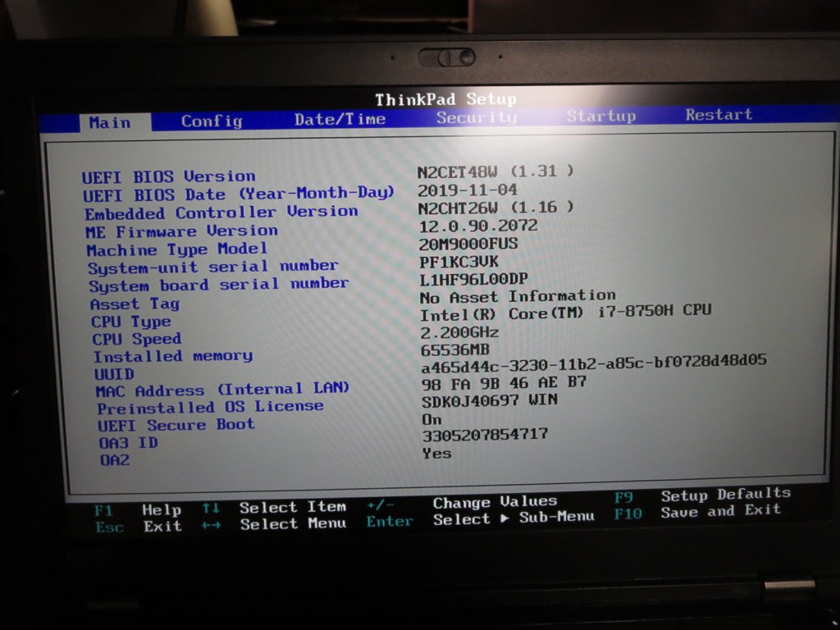This screenshot has height=630, width=840.
Task: Click the F10 Save and Exit hint
Action: 697,512
